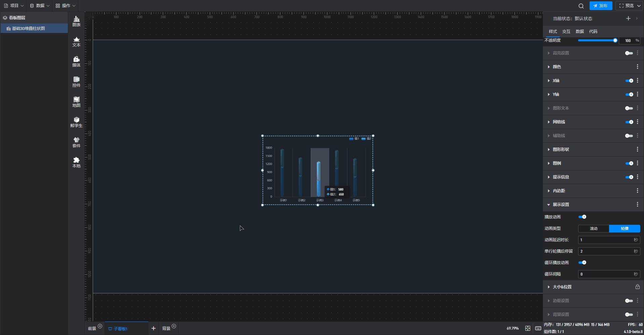This screenshot has height=335, width=644.
Task: Open the 本地 local components panel
Action: (x=76, y=163)
